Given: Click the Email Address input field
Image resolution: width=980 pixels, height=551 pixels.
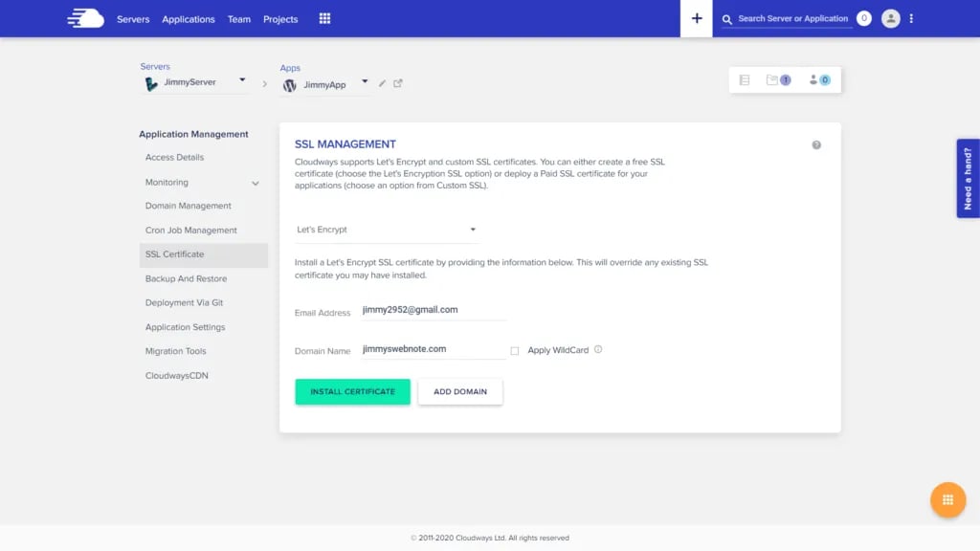Looking at the screenshot, I should 434,310.
